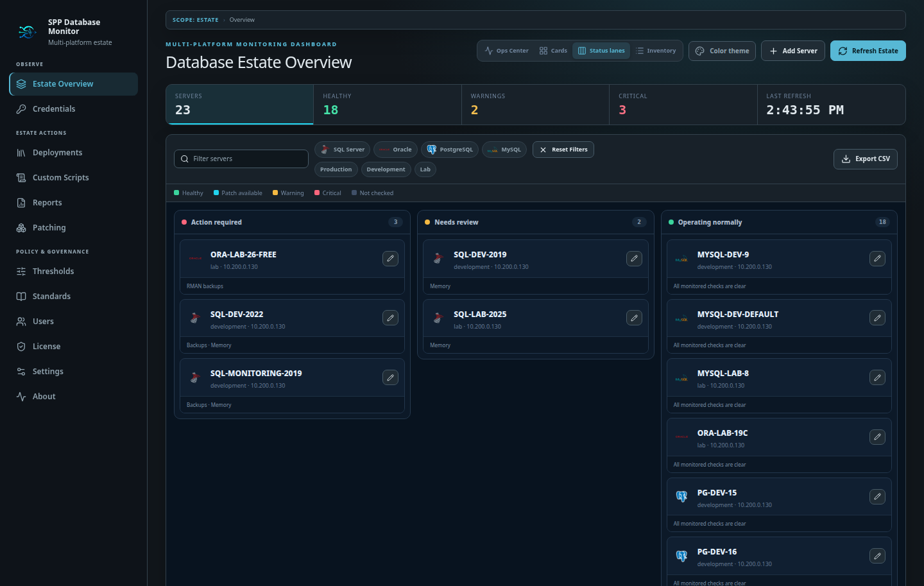Go to Deployments in sidebar

74,153
